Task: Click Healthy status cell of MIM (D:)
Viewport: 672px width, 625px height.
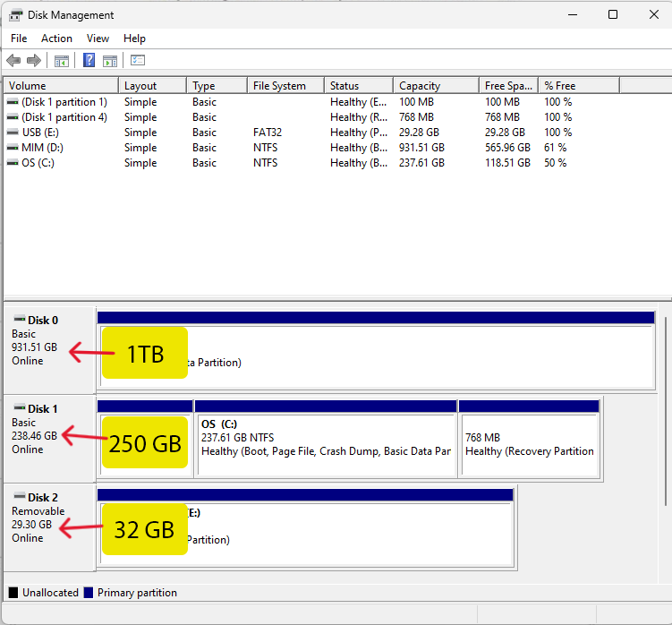Action: [359, 148]
